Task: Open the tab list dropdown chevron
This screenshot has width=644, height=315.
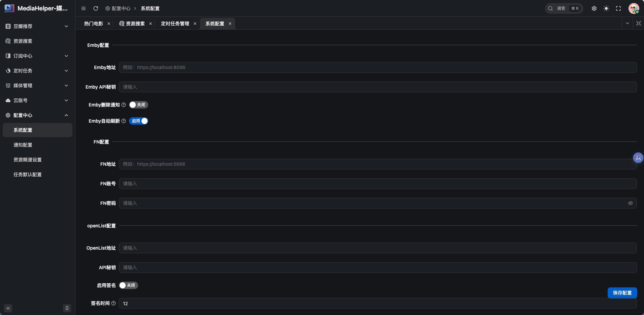Action: (627, 23)
